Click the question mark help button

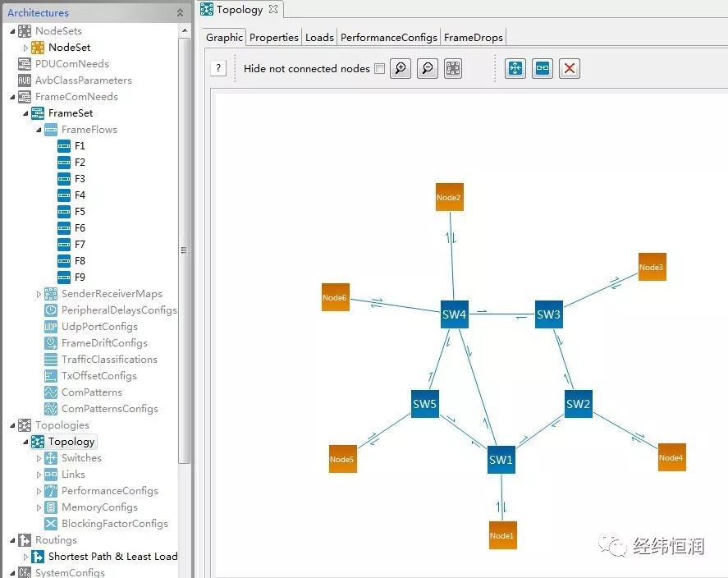[x=218, y=68]
